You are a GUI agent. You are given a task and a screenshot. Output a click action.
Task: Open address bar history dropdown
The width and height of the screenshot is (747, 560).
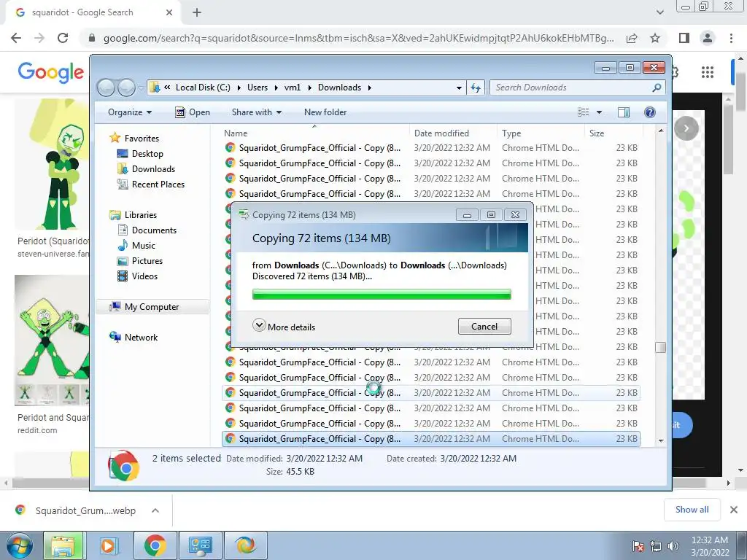click(x=459, y=87)
